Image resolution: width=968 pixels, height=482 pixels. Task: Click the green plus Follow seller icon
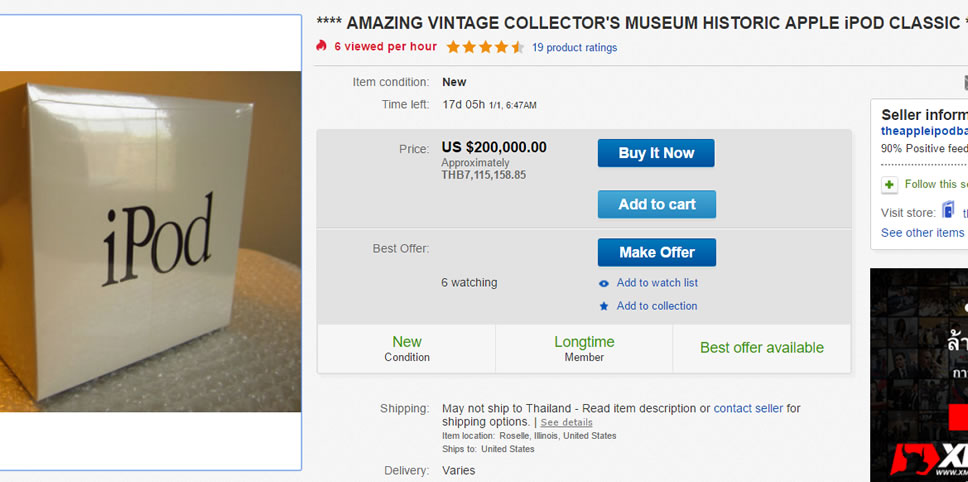pyautogui.click(x=889, y=185)
